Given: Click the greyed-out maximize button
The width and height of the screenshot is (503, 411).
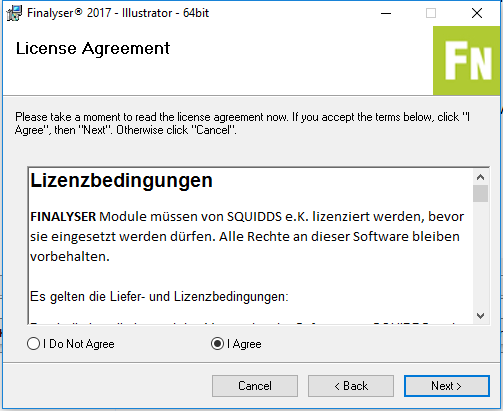Looking at the screenshot, I should [431, 13].
